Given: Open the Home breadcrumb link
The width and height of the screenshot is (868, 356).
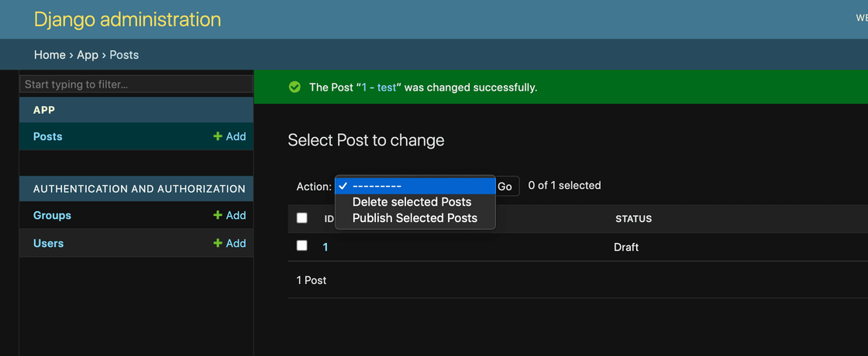Looking at the screenshot, I should point(50,55).
